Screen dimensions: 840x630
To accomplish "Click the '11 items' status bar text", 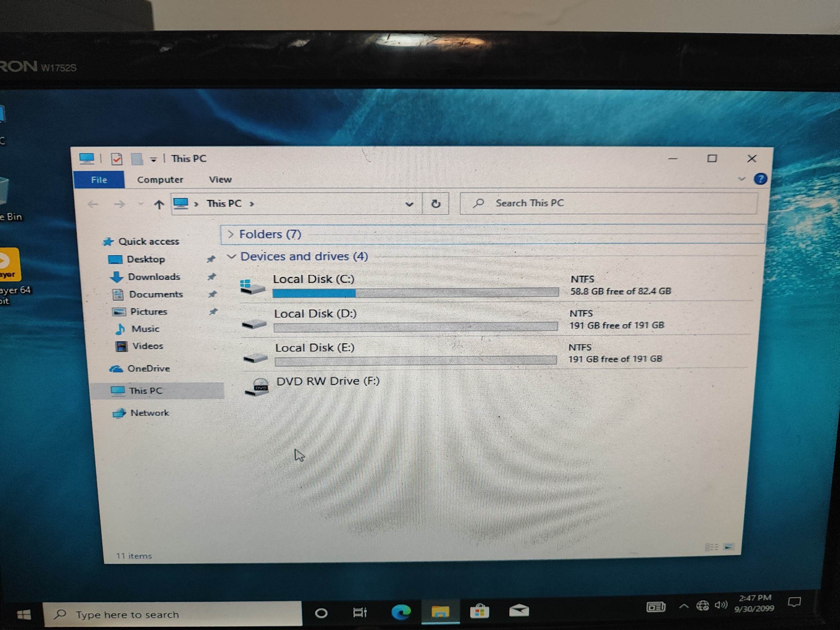I will 134,556.
